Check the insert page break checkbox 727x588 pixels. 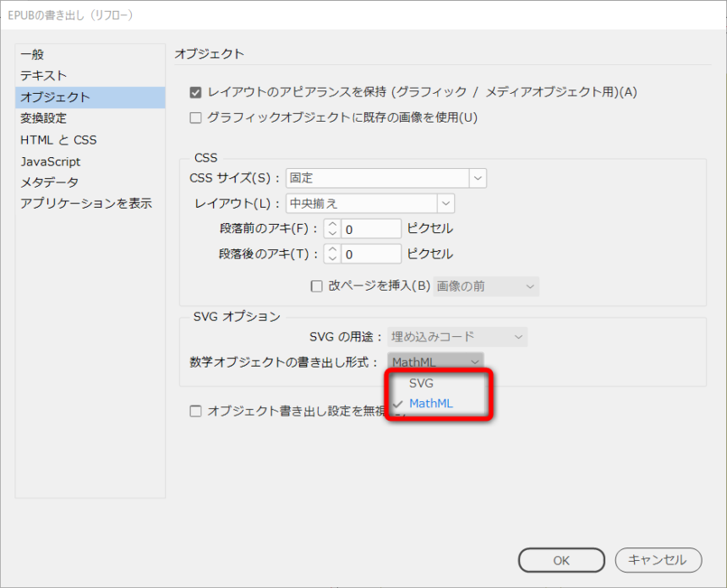coord(317,286)
